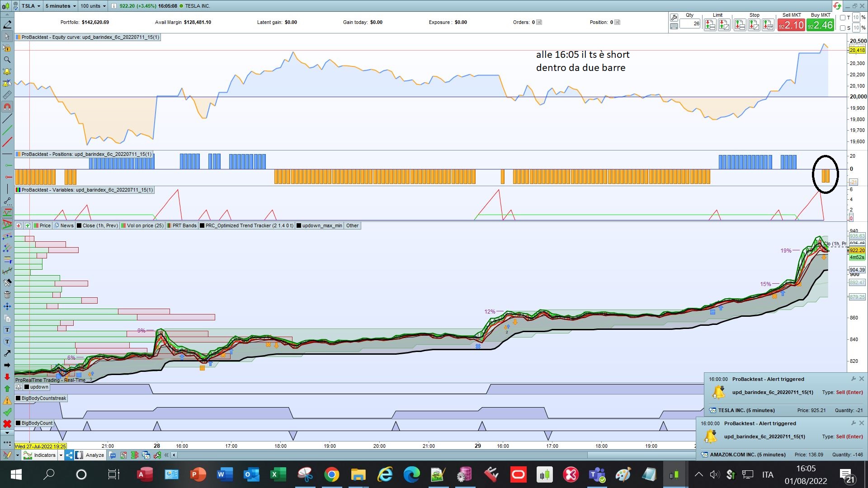Toggle the red magnet snap tool
The image size is (868, 488).
coord(7,107)
